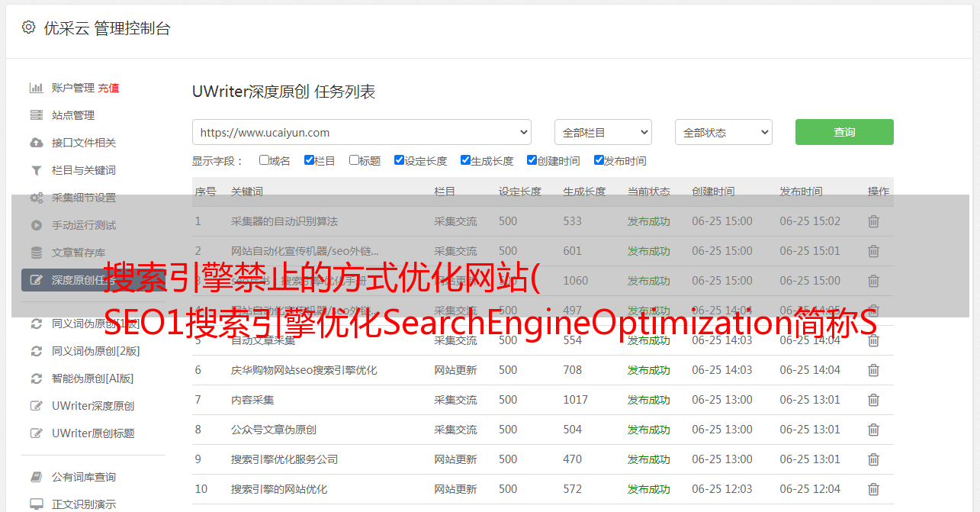980x512 pixels.
Task: Delete the 采集器的自动识别算法 task via trash icon
Action: point(873,221)
